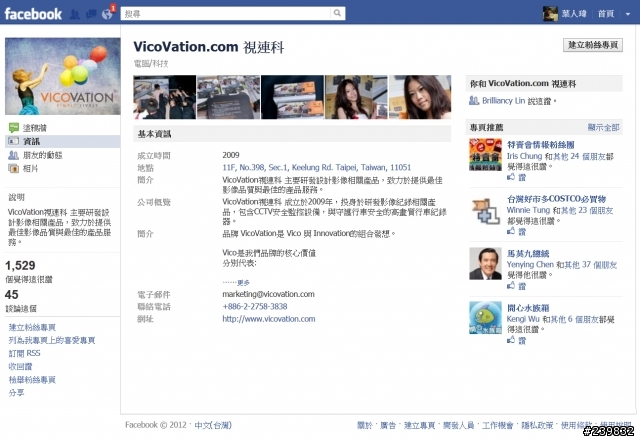Click Iris Chung friend name
Viewport: 640px width, 439px height.
(x=524, y=156)
